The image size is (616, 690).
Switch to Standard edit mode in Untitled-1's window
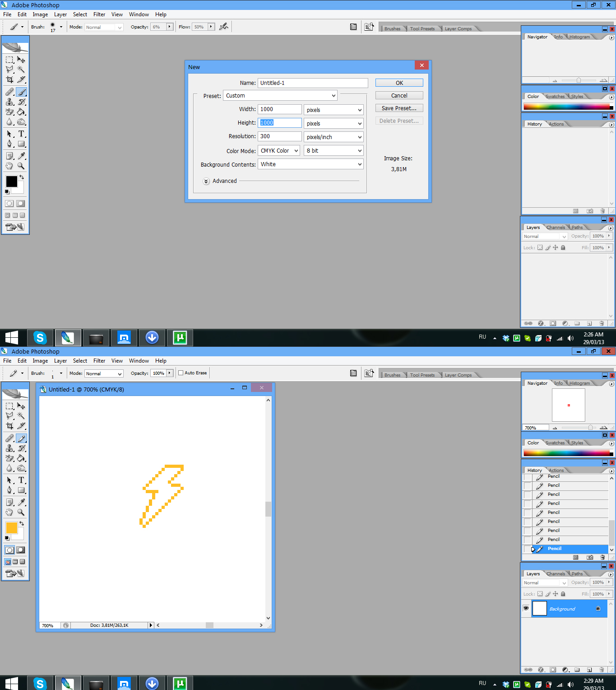click(9, 550)
